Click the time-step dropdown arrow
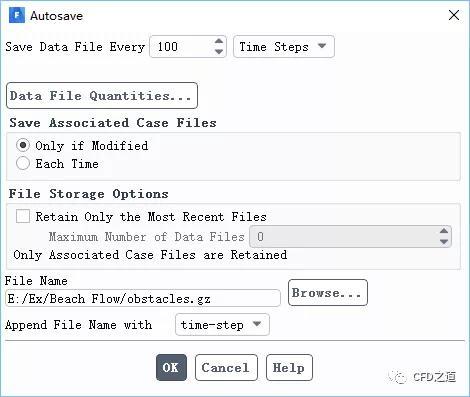 [x=257, y=324]
